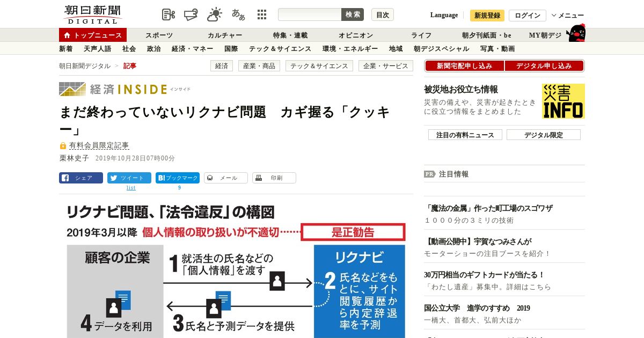Click the Asahi Shimbun Digital logo
The image size is (644, 338).
coord(93,14)
